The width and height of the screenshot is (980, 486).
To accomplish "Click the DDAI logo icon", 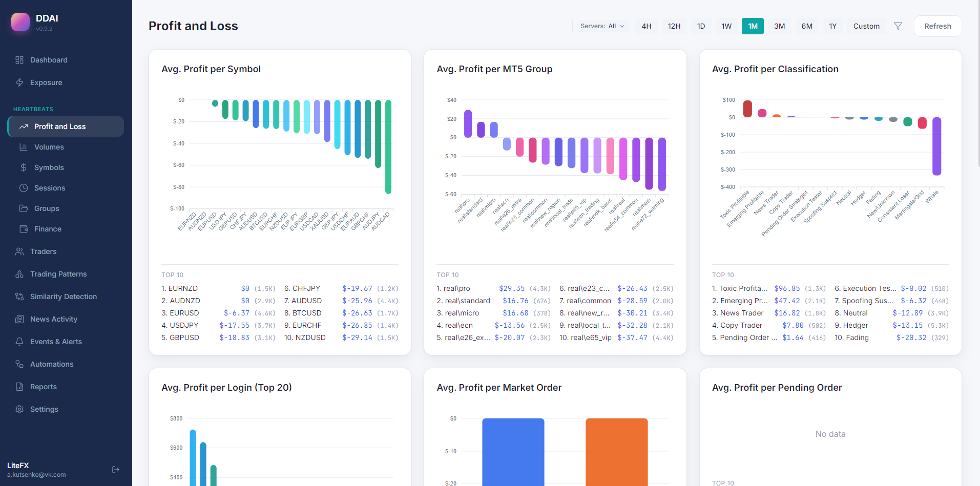I will [x=20, y=22].
